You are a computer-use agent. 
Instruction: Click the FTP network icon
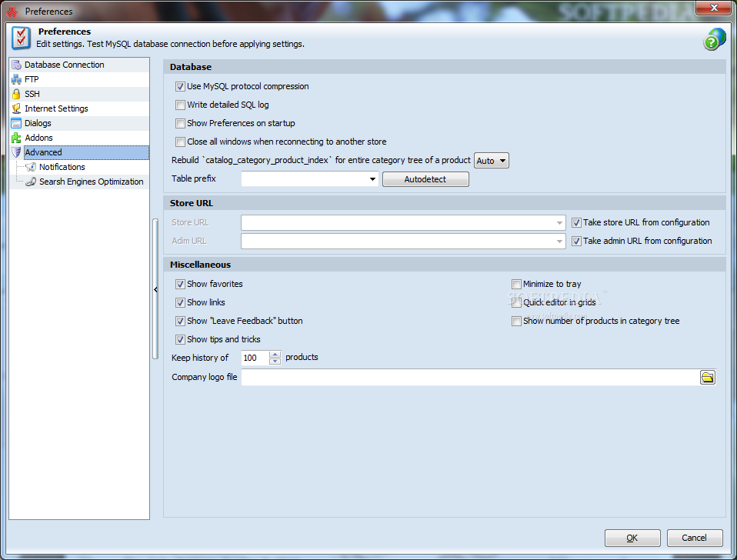pyautogui.click(x=16, y=79)
